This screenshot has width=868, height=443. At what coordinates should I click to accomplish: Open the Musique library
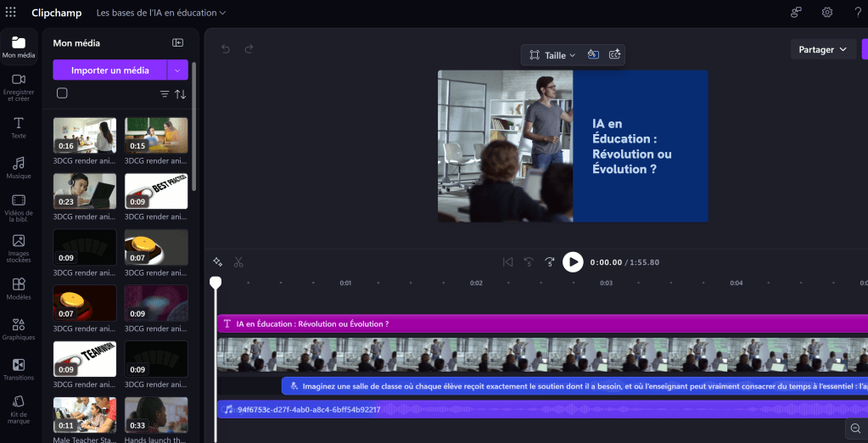pyautogui.click(x=18, y=168)
